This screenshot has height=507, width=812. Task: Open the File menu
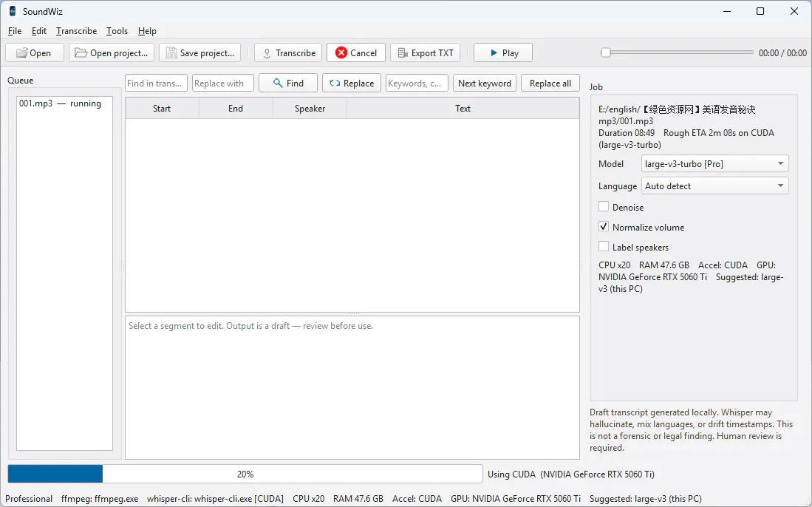(x=15, y=31)
